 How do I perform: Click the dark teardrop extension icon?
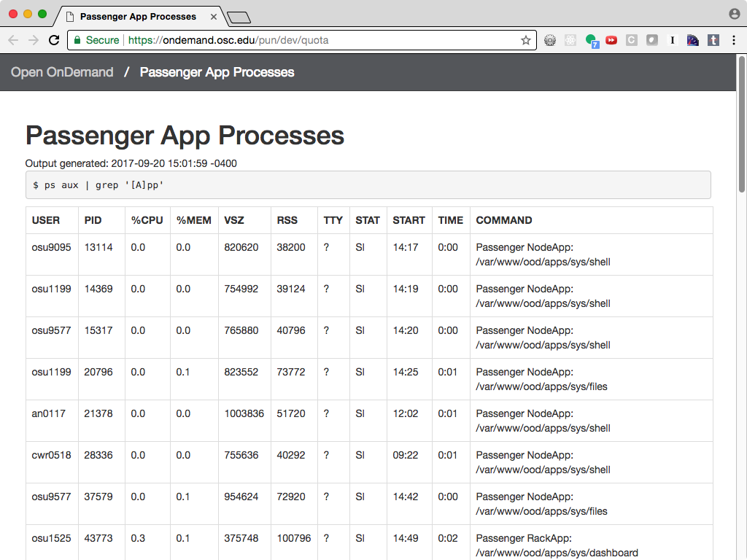651,41
